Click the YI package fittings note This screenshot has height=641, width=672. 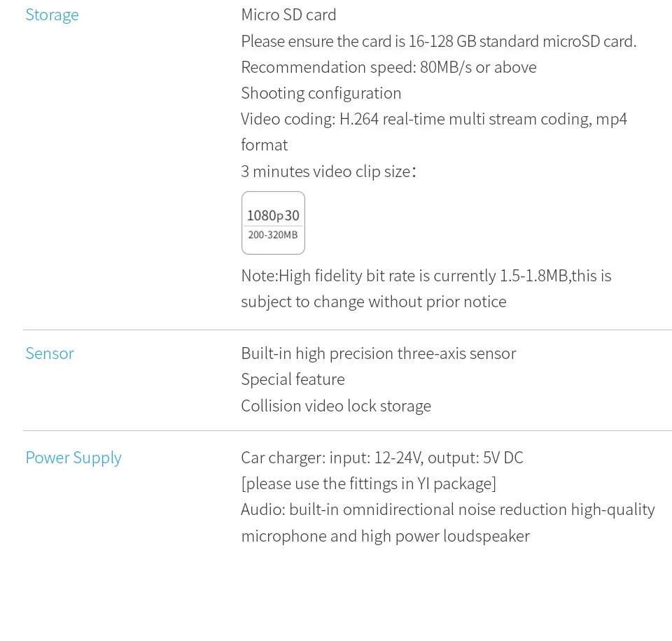point(368,484)
